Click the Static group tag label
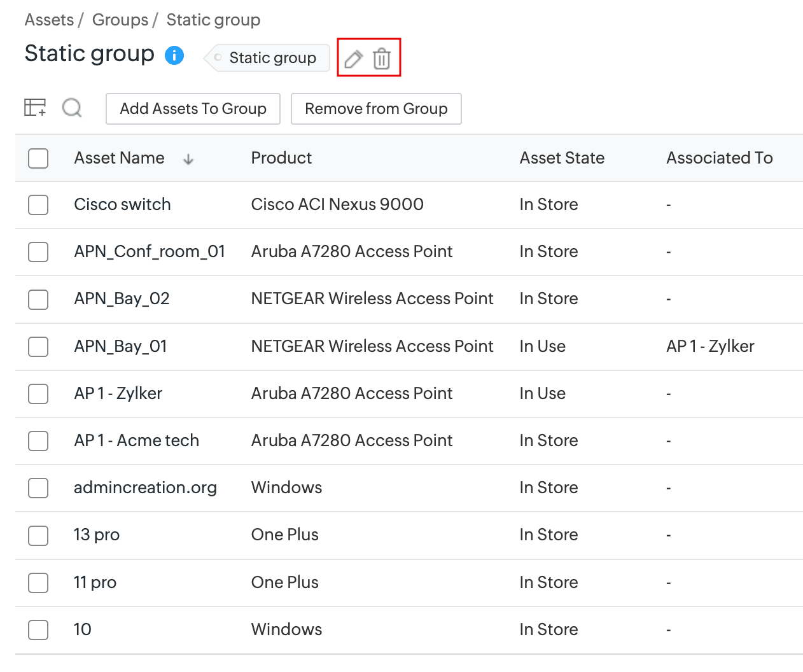This screenshot has height=672, width=803. pos(272,58)
